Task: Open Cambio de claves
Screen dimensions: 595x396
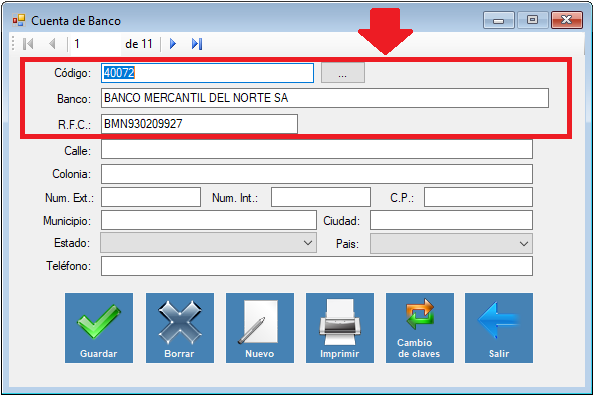Action: (420, 328)
